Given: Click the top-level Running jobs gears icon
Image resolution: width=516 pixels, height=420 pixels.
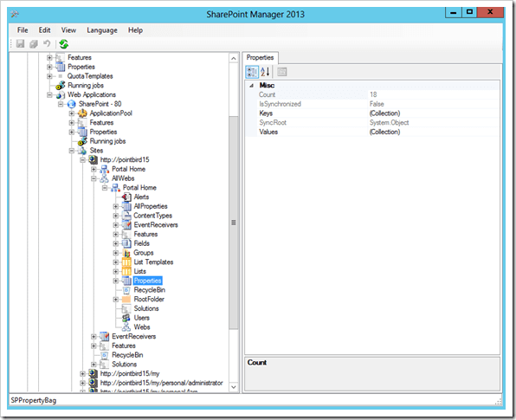Looking at the screenshot, I should coord(61,86).
